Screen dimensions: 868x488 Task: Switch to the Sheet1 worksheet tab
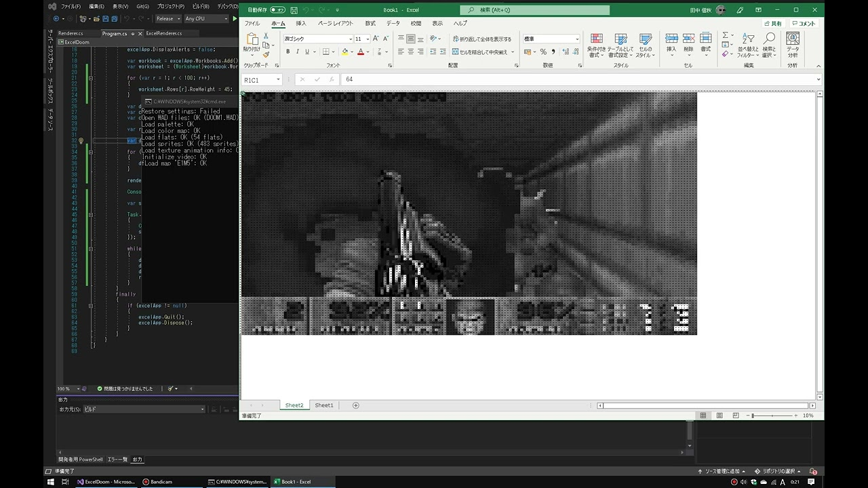pos(324,405)
